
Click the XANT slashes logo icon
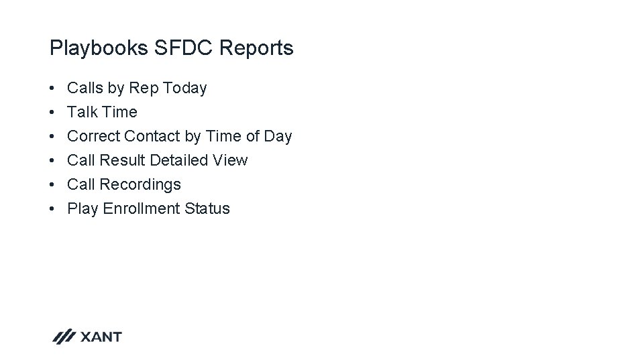[x=64, y=337]
